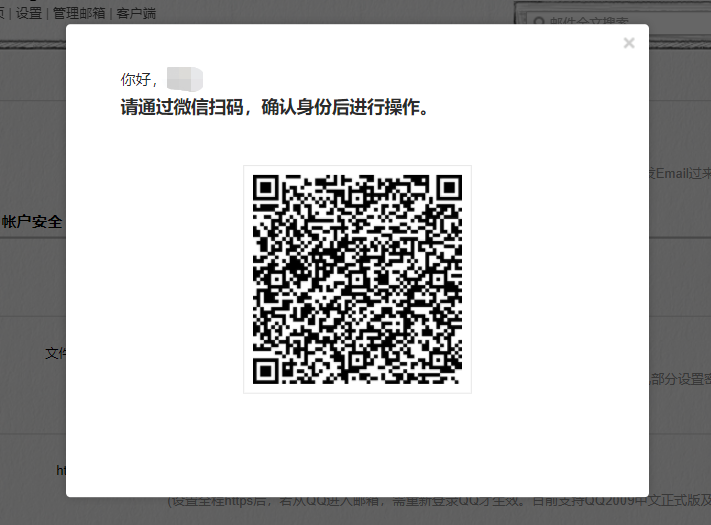
Task: Close the WeChat scan verification dialog
Action: point(628,43)
